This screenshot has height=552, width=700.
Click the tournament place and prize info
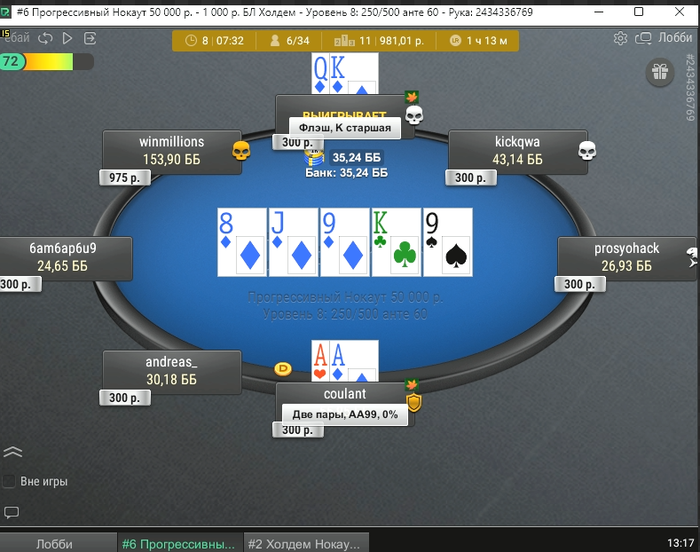pos(379,41)
